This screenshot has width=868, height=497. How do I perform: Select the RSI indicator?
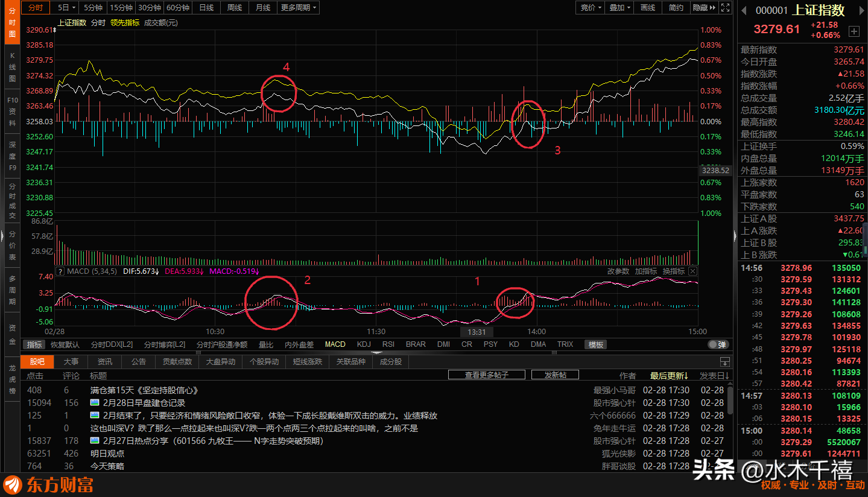click(x=388, y=344)
